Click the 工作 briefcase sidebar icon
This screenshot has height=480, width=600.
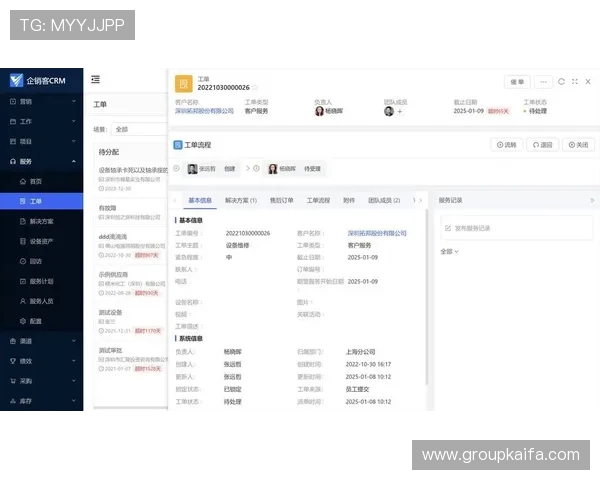tap(13, 121)
